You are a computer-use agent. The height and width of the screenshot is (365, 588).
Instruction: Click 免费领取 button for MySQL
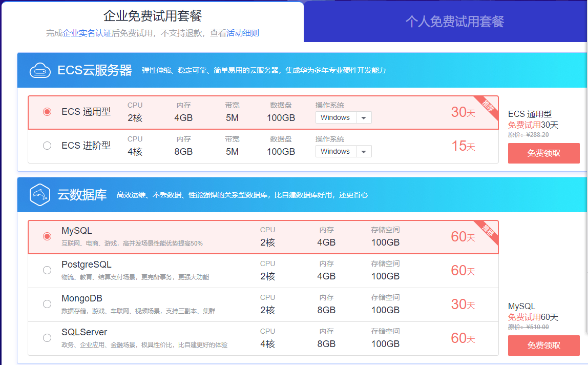(543, 346)
